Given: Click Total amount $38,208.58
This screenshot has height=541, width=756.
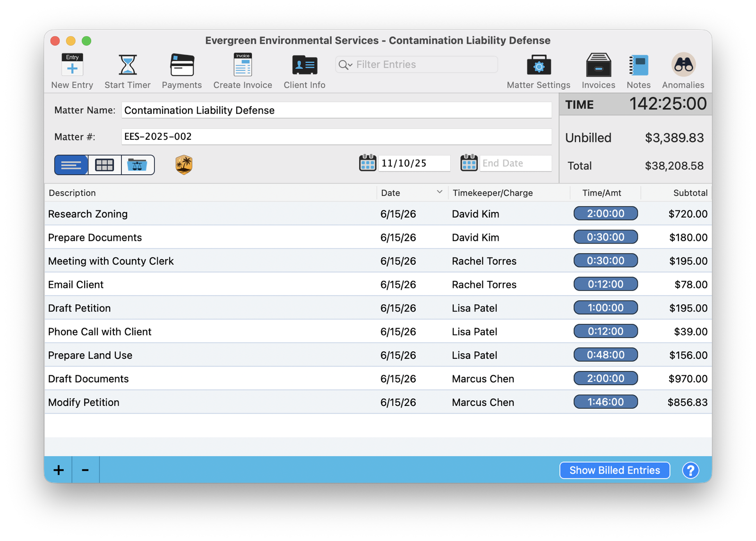Looking at the screenshot, I should pyautogui.click(x=674, y=166).
